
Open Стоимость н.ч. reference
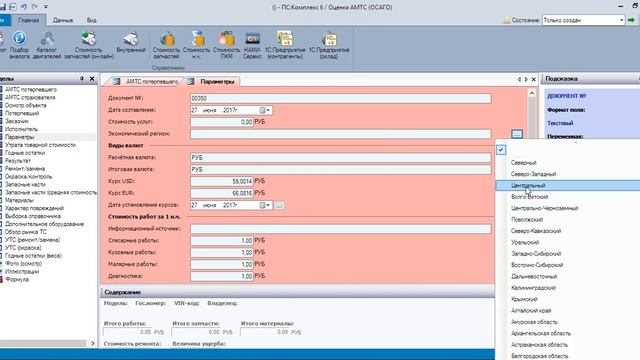click(196, 45)
